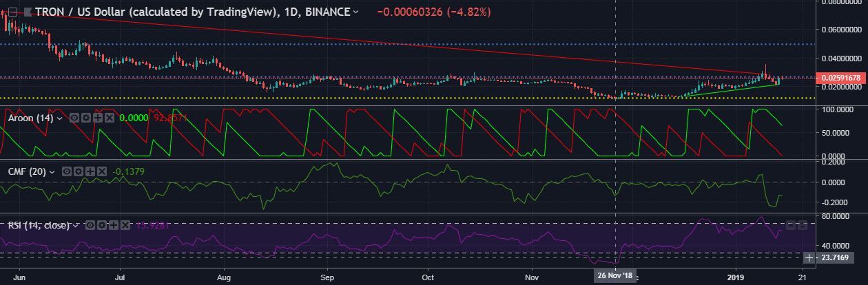The image size is (868, 285).
Task: Expand the RSI (14, close) indicator dropdown
Action: [x=77, y=225]
